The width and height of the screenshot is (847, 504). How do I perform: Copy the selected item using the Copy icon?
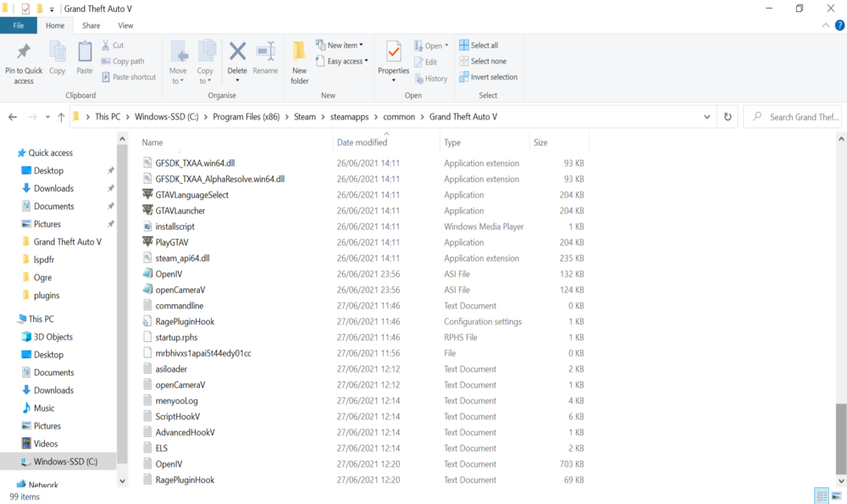coord(57,59)
